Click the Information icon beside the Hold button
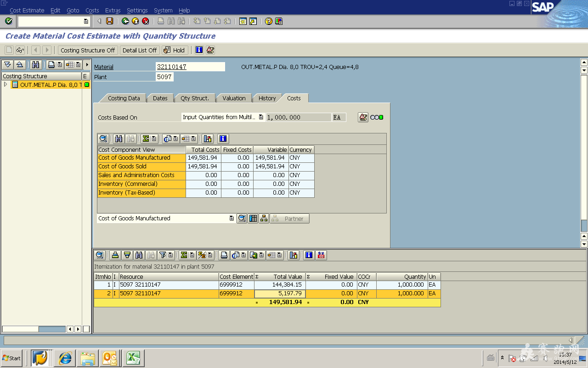The height and width of the screenshot is (368, 588). [x=199, y=50]
